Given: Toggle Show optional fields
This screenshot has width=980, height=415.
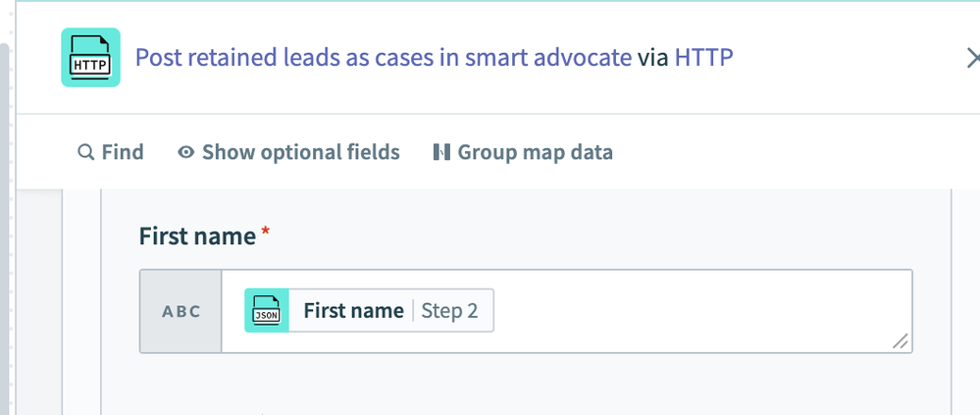Looking at the screenshot, I should click(288, 152).
